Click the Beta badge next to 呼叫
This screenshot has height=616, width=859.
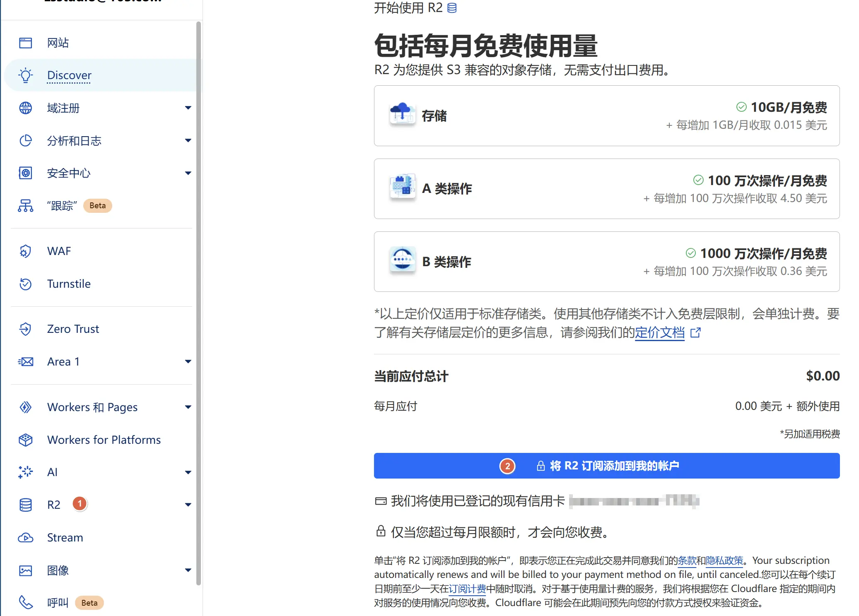pyautogui.click(x=89, y=603)
